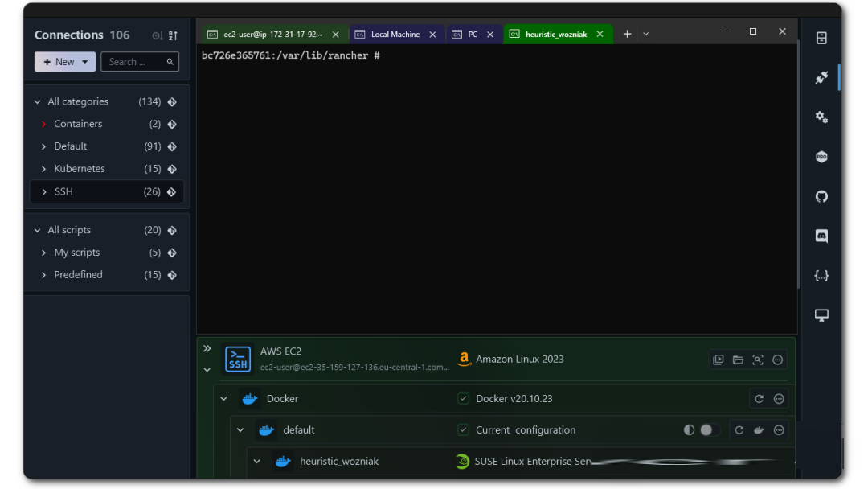Click the Docker v20.10.23 checkbox
Screen dimensions: 868x489
pyautogui.click(x=463, y=399)
